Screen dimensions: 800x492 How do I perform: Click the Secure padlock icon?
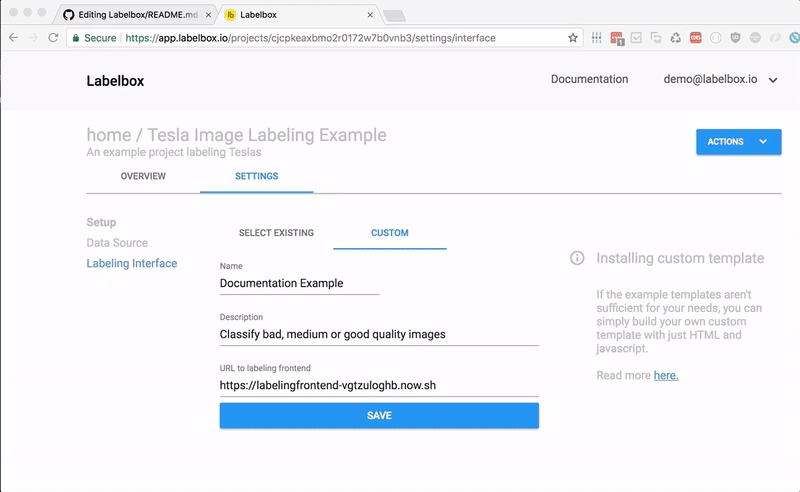[76, 38]
